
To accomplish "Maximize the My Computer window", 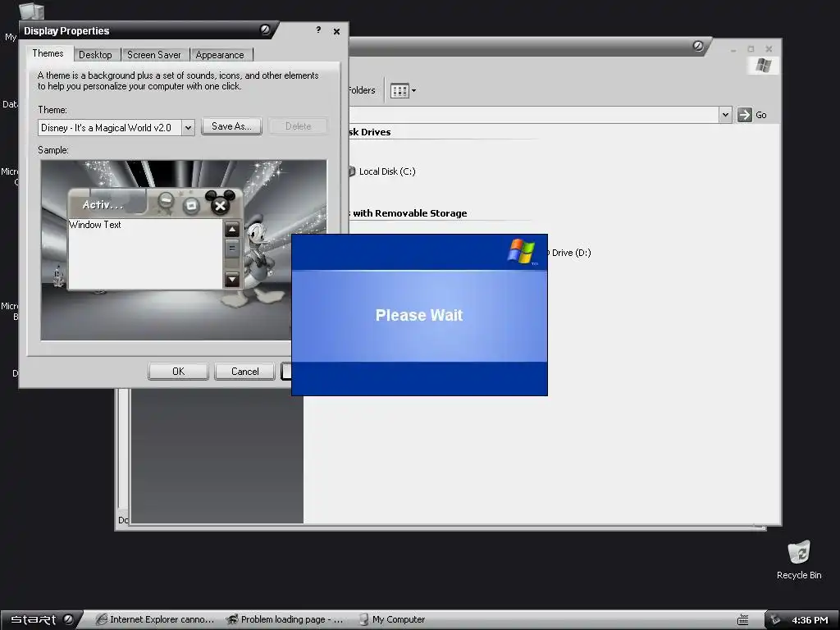I will 751,48.
